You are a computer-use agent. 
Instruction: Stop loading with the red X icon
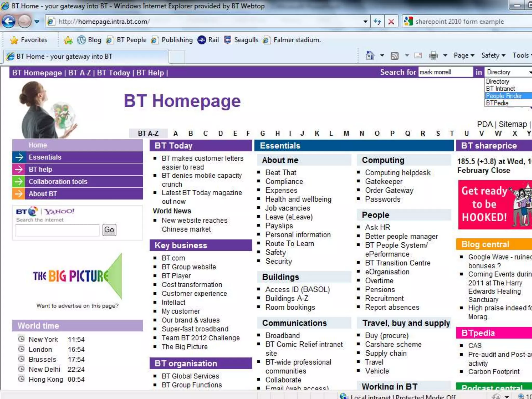(x=391, y=22)
